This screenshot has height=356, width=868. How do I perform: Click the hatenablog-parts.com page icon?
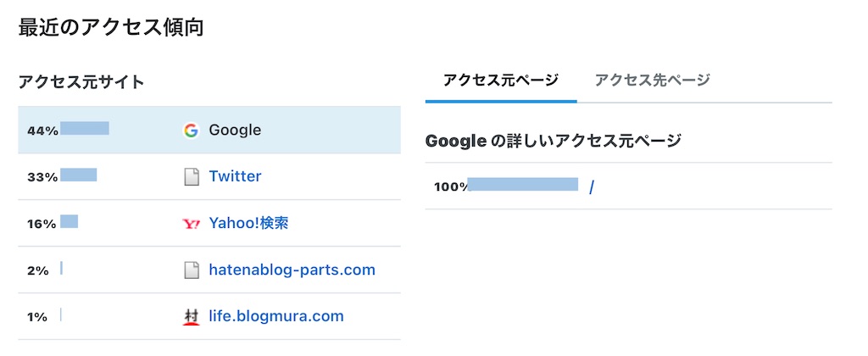pyautogui.click(x=192, y=270)
